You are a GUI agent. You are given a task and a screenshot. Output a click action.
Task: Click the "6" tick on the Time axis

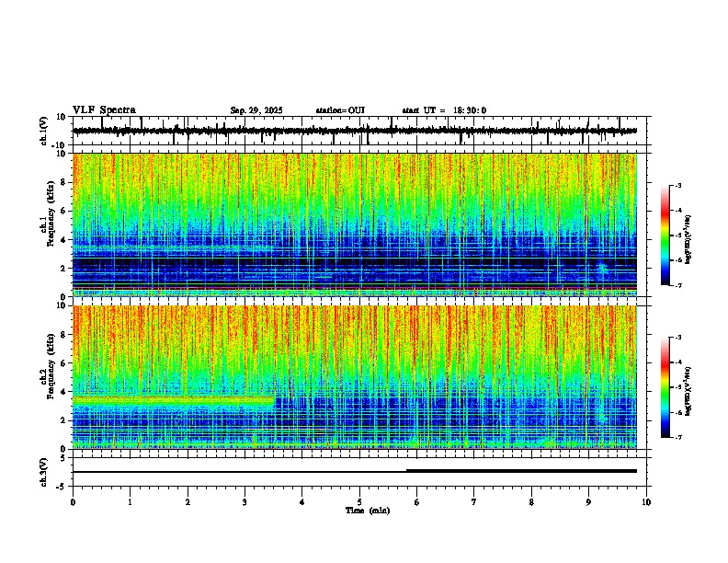[417, 502]
